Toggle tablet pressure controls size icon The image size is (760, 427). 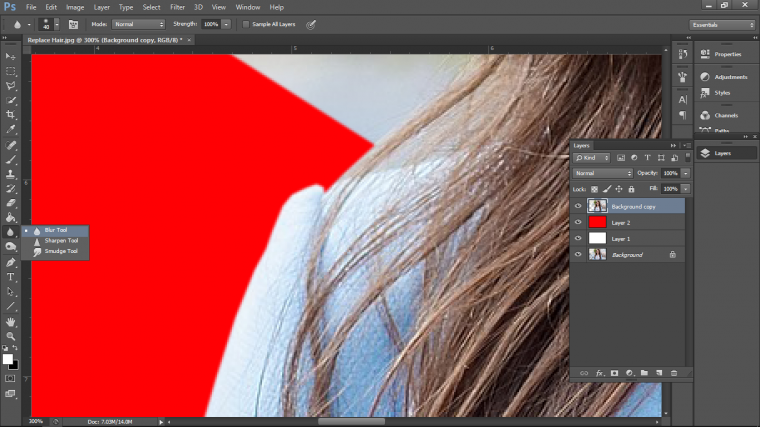click(311, 24)
